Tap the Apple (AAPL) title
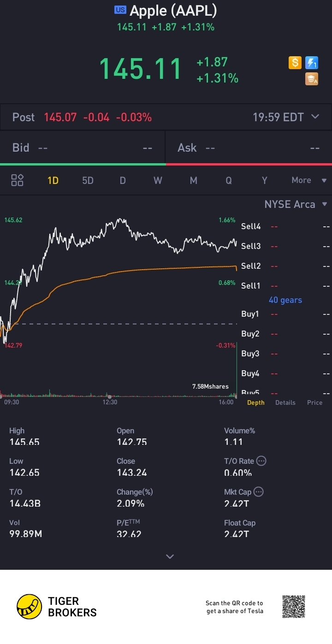Viewport: 332px width, 644px height. [x=173, y=10]
